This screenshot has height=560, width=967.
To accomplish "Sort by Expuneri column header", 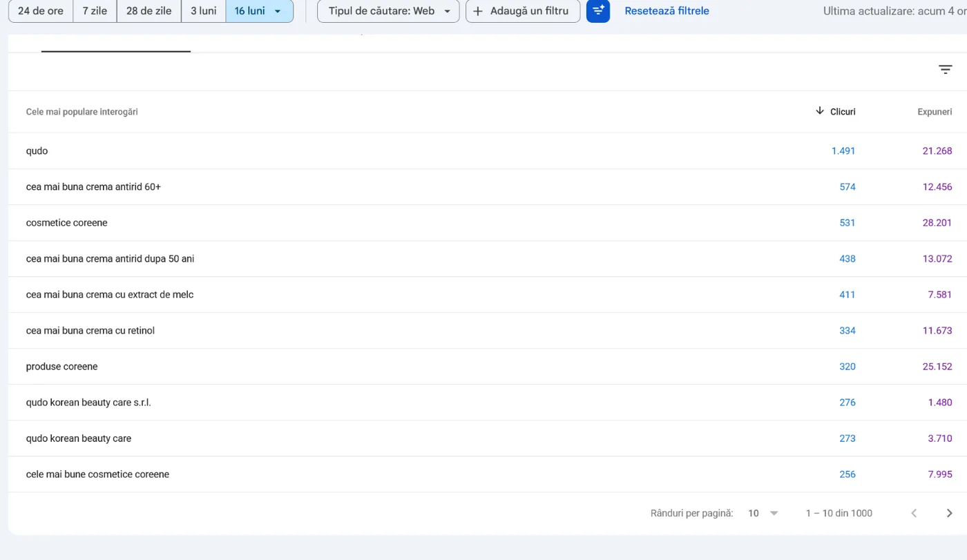I will click(x=935, y=112).
